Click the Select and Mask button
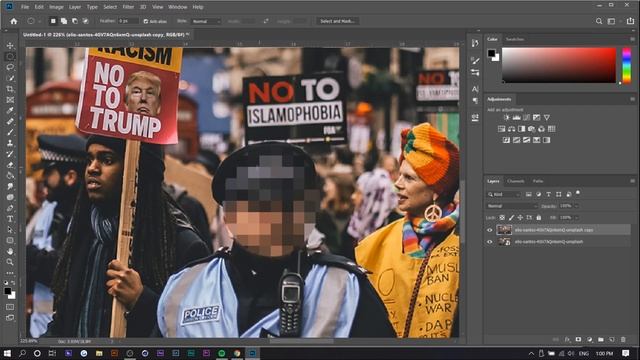The width and height of the screenshot is (640, 360). tap(337, 21)
